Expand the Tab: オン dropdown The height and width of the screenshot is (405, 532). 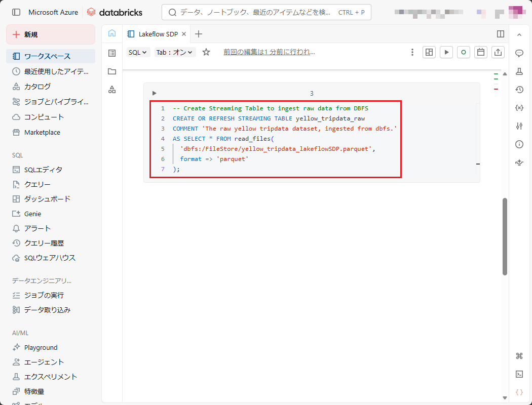(175, 52)
